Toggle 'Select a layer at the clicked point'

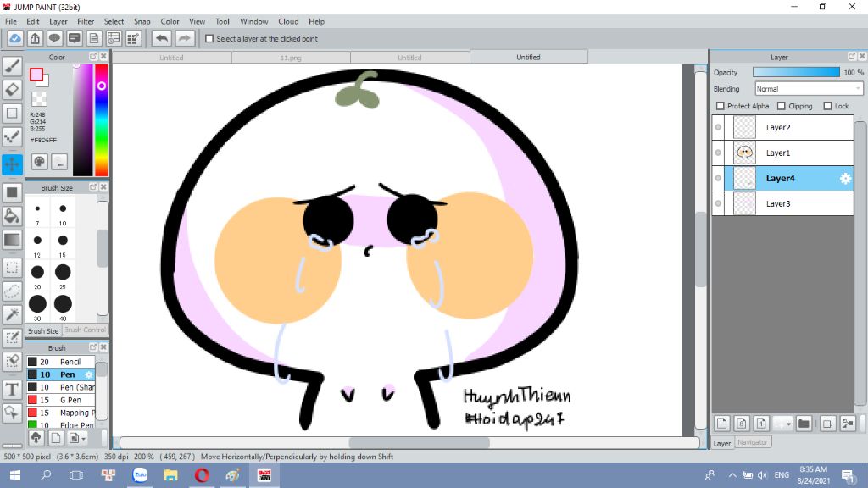pos(209,39)
